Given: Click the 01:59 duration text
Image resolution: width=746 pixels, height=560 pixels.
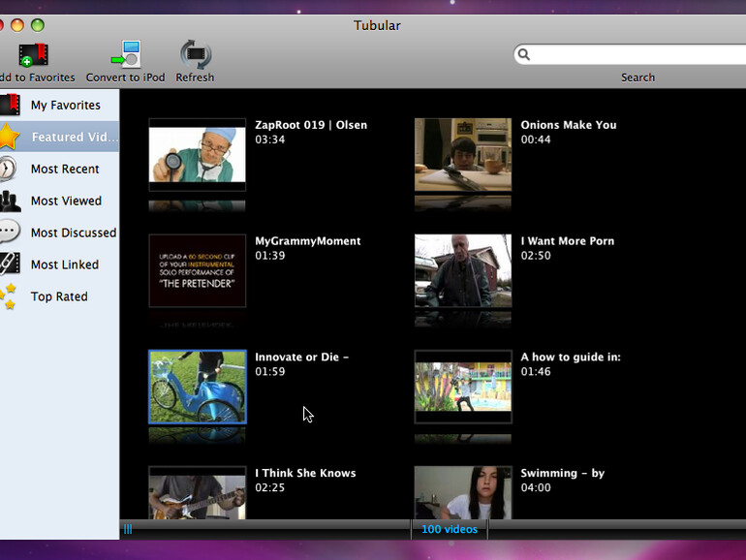Looking at the screenshot, I should coord(269,372).
